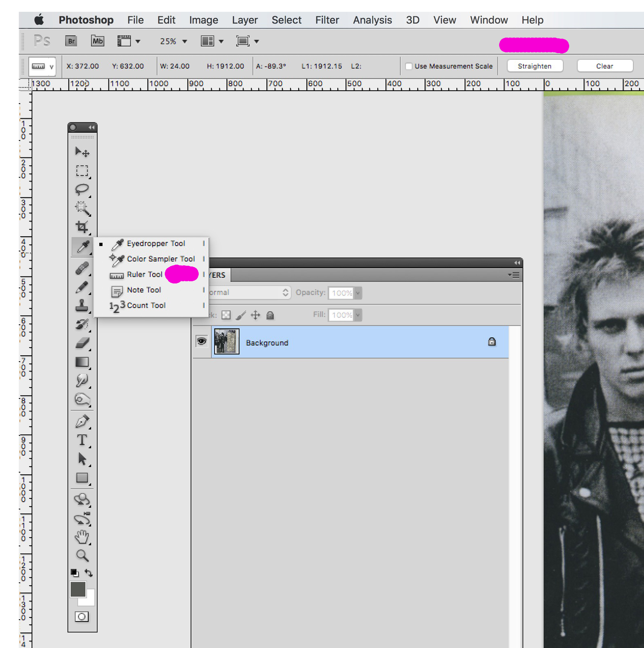The width and height of the screenshot is (644, 648).
Task: Select the Clone Stamp tool
Action: [x=82, y=305]
